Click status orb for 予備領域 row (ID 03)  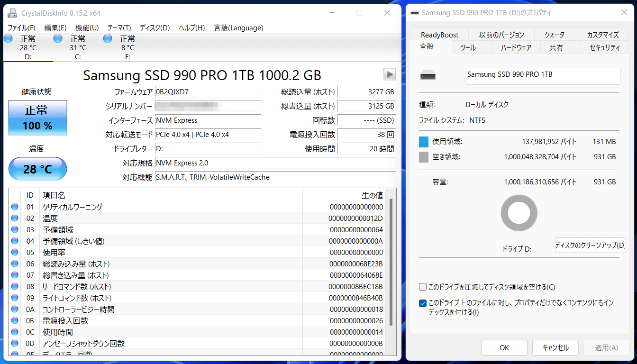pos(15,229)
